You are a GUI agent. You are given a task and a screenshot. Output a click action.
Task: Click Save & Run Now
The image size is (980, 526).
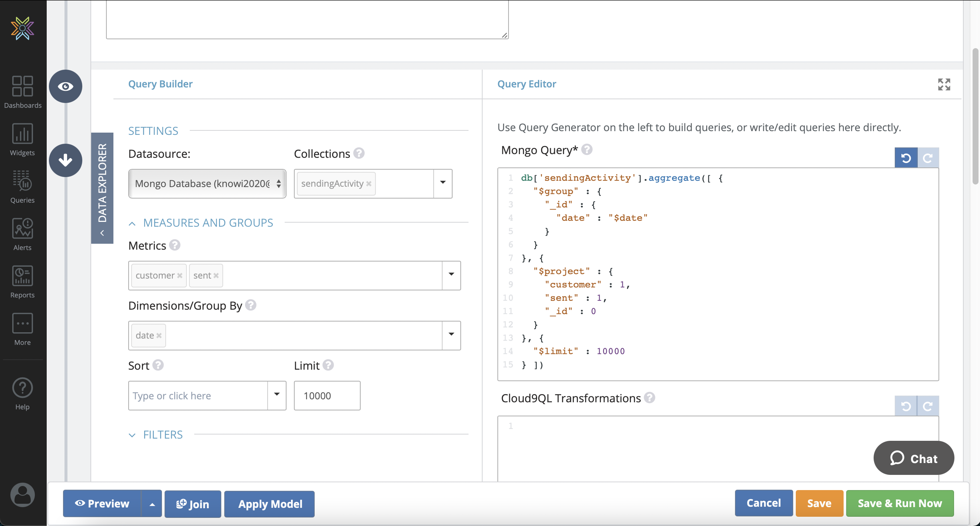tap(899, 503)
